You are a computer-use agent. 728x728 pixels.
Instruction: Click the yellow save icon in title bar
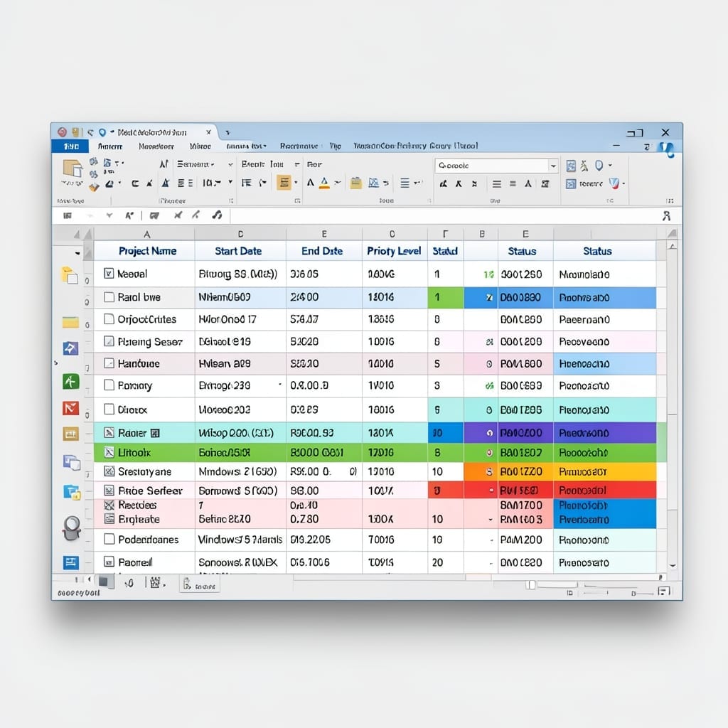click(75, 132)
